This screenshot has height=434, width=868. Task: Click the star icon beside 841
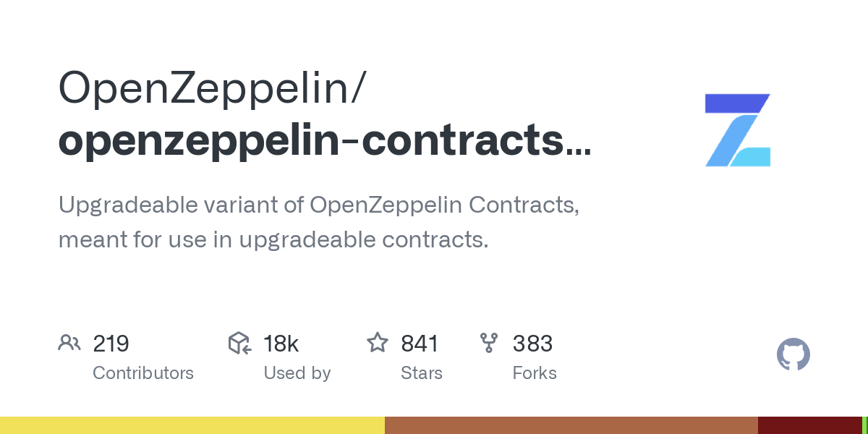coord(378,343)
